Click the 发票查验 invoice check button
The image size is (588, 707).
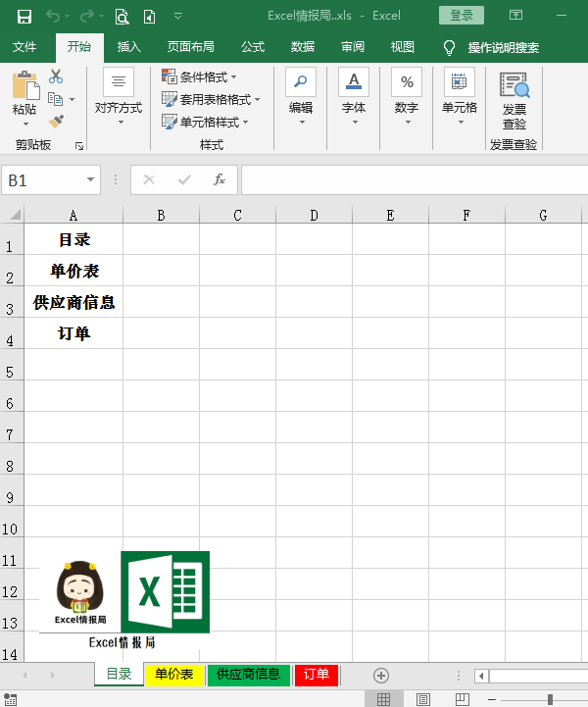click(x=514, y=99)
